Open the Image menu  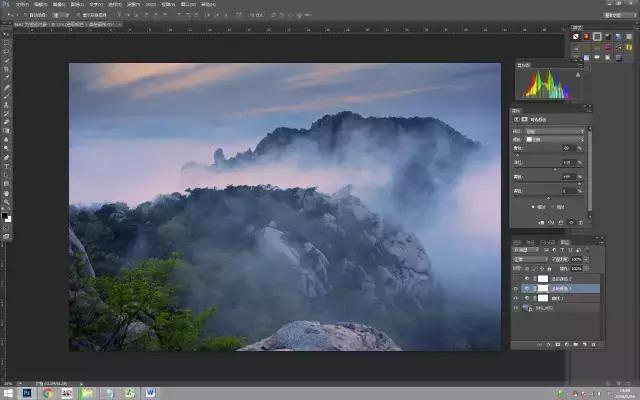[x=59, y=4]
